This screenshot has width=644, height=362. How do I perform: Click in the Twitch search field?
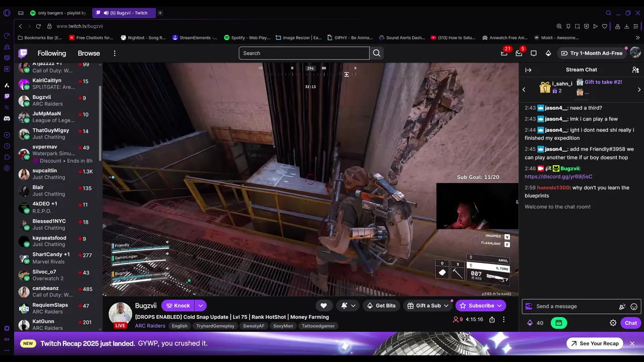coord(304,53)
